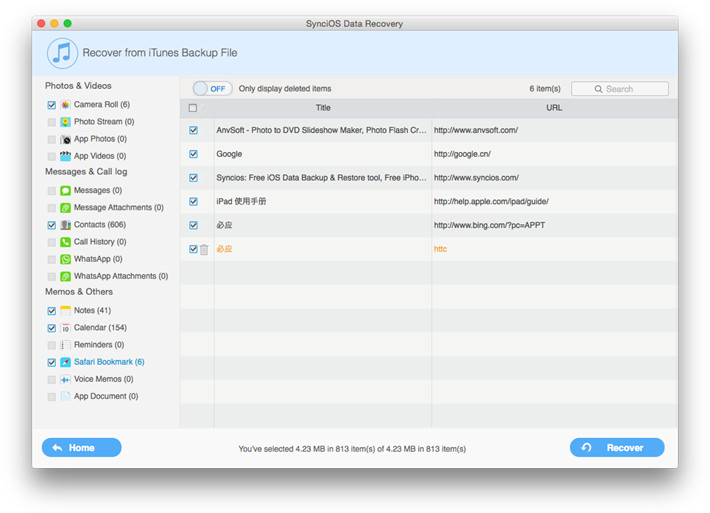Click the Memos & Others heading

click(79, 292)
